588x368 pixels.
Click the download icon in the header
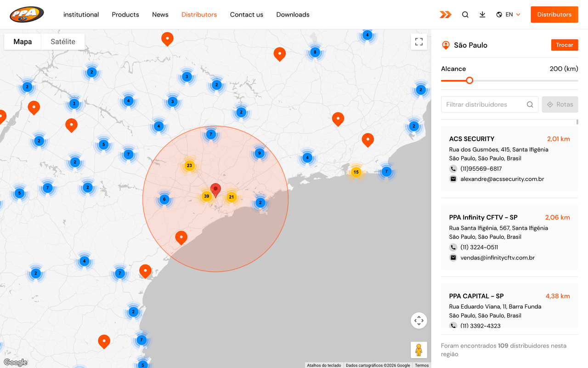coord(482,15)
